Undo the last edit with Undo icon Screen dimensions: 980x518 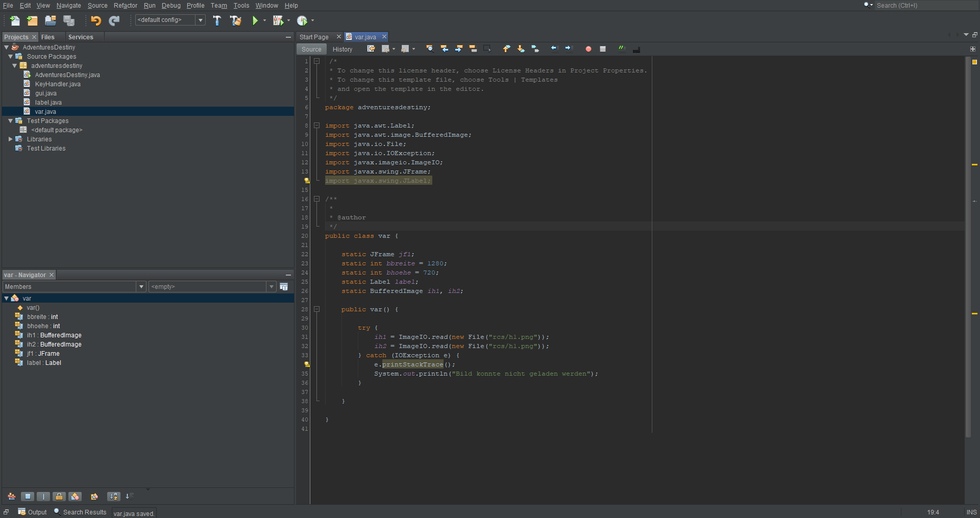(95, 20)
